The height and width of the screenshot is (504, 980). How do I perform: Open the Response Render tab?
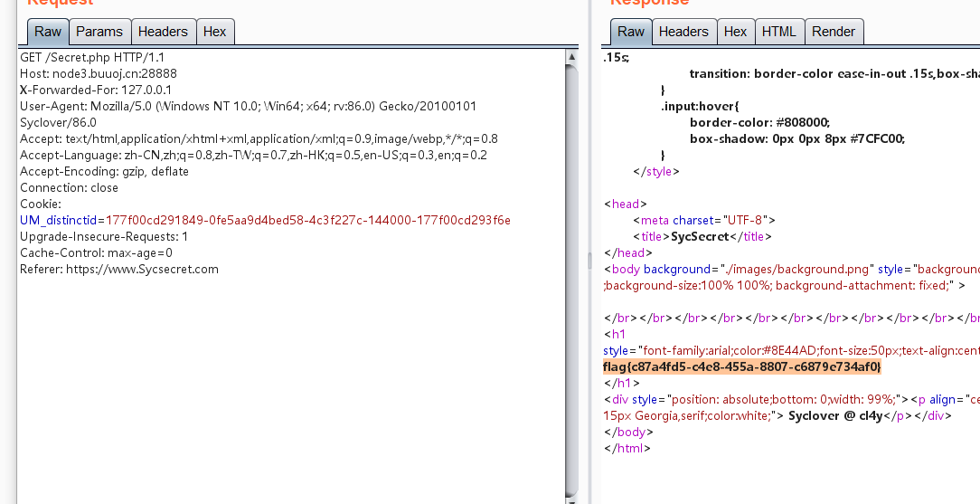coord(834,32)
